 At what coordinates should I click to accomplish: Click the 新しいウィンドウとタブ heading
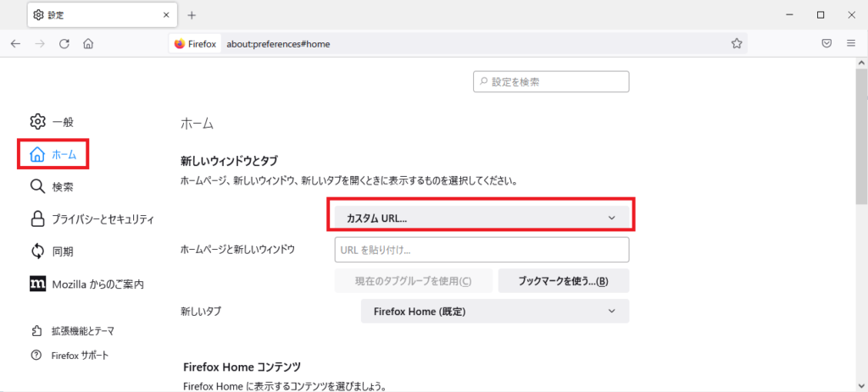click(x=229, y=161)
